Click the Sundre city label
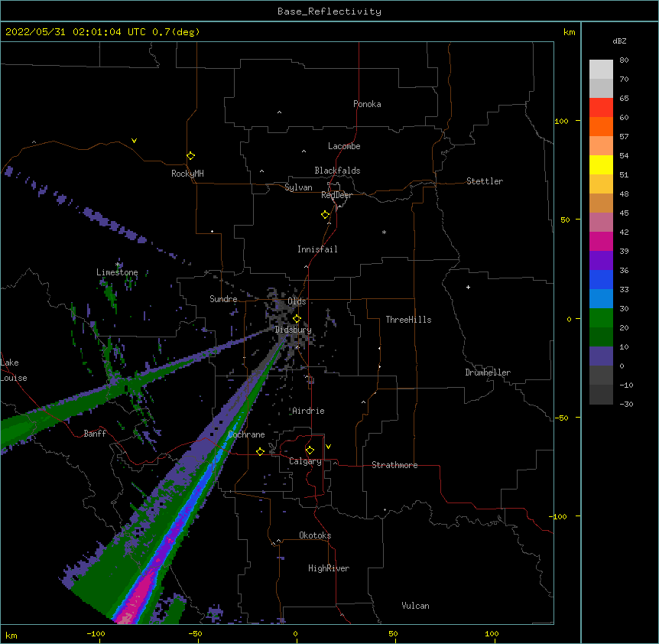 click(x=223, y=299)
